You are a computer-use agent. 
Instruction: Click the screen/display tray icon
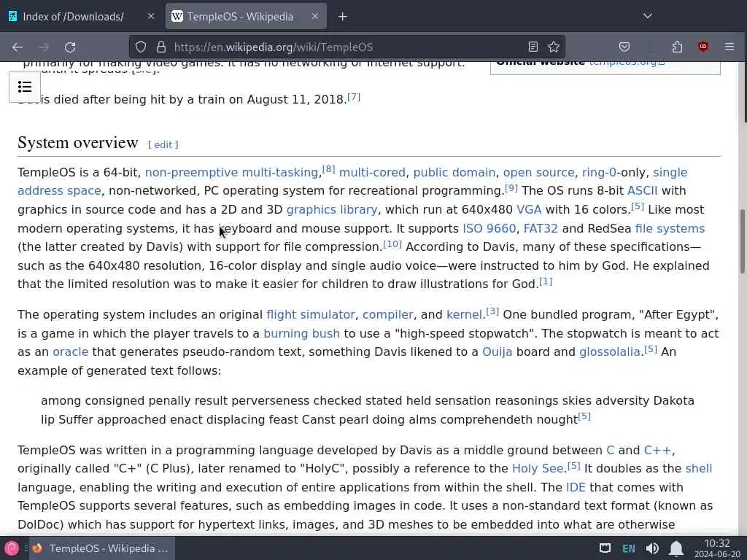pyautogui.click(x=605, y=548)
